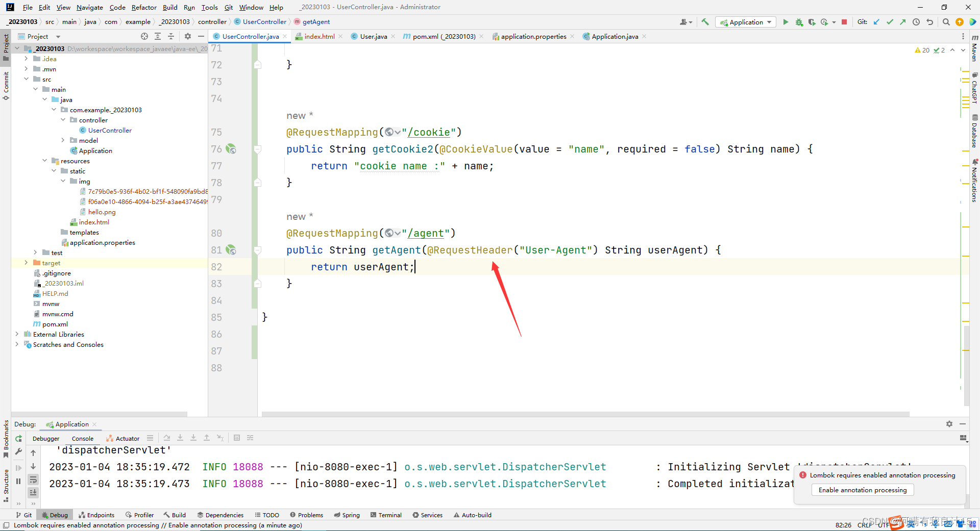Viewport: 980px width, 531px height.
Task: Expand the target folder in project tree
Action: coord(26,263)
